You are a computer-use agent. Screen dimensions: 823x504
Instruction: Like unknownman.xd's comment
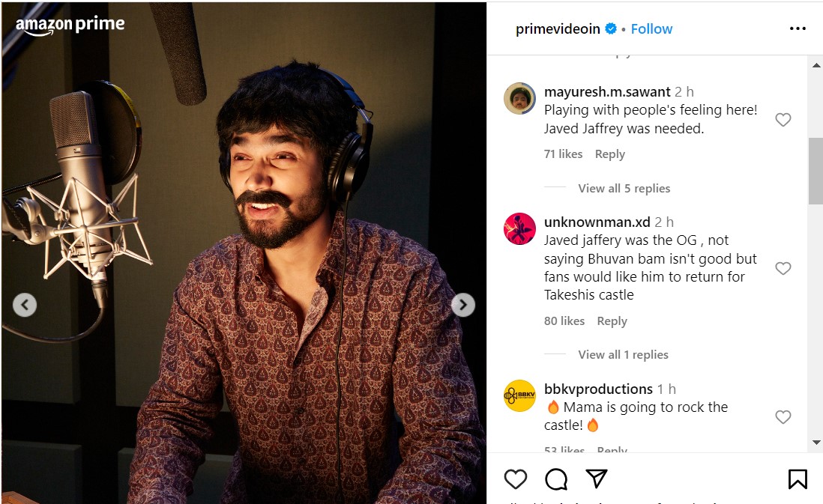click(783, 268)
